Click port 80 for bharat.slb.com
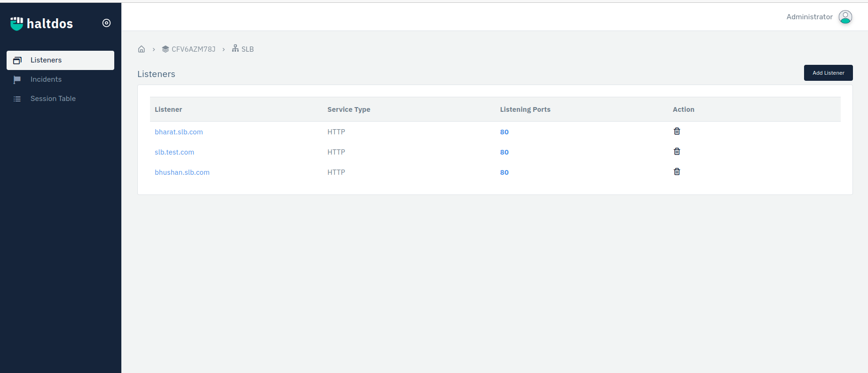 tap(504, 132)
